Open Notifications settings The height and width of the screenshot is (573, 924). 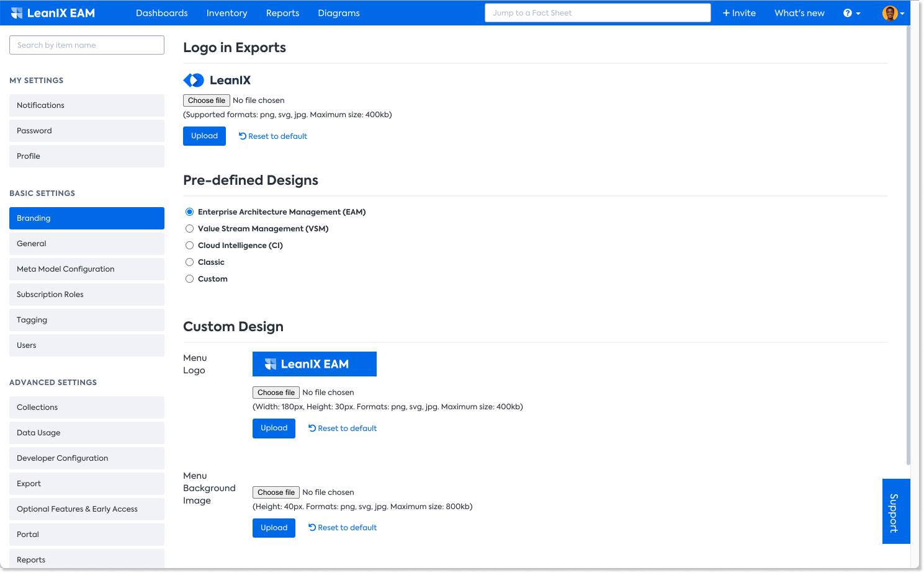pyautogui.click(x=87, y=105)
